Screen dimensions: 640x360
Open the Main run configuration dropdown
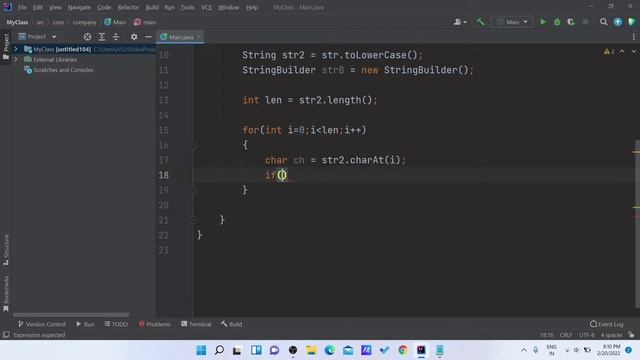512,22
